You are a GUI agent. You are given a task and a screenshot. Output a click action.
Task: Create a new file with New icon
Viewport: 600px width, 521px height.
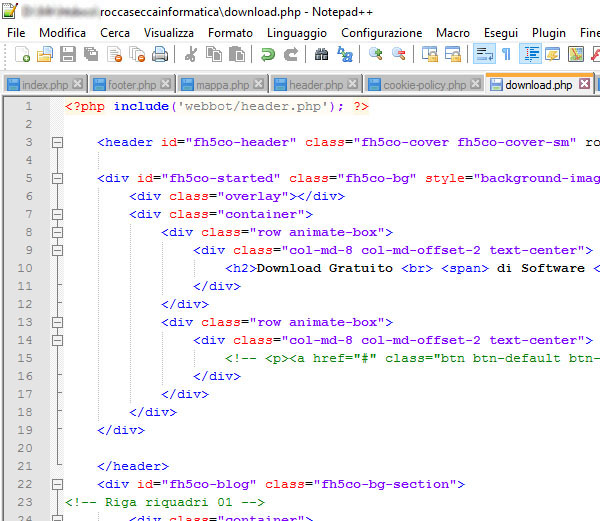point(22,54)
